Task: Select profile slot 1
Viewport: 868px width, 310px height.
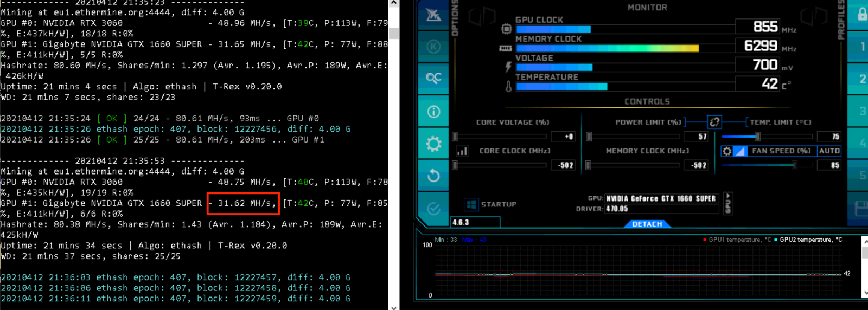Action: pyautogui.click(x=861, y=47)
